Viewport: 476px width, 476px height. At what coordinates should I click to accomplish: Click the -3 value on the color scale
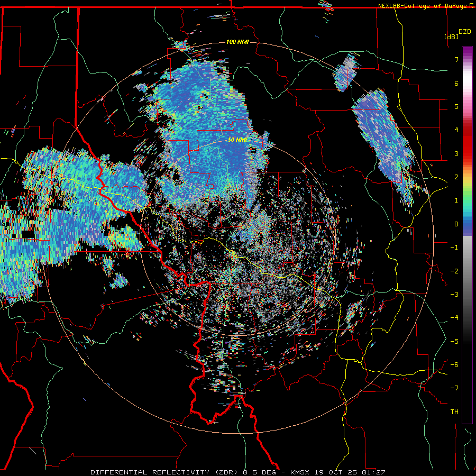coord(454,295)
